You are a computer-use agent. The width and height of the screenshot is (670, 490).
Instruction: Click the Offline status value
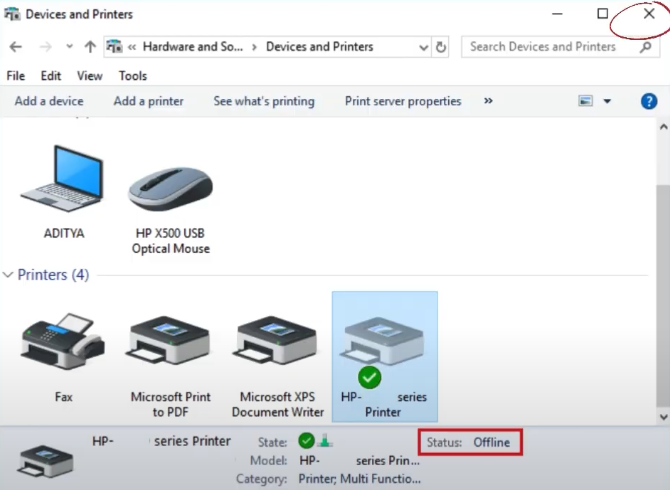click(x=491, y=442)
